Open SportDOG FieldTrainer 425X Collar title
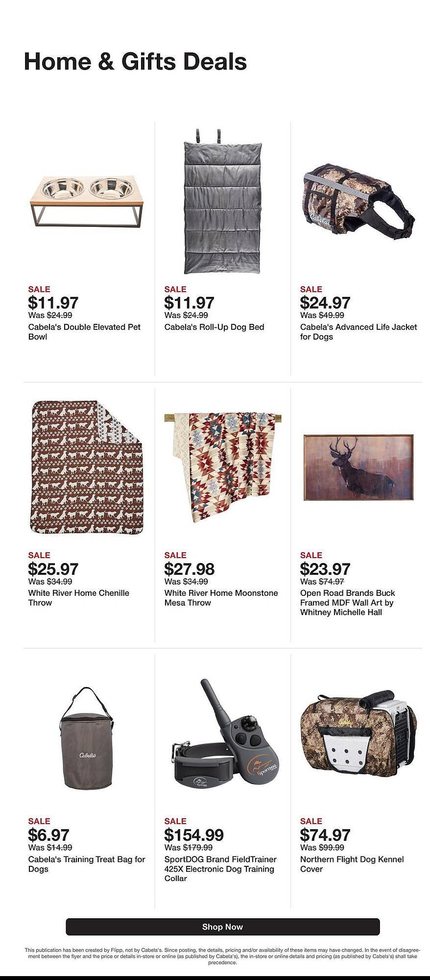The height and width of the screenshot is (980, 430). point(220,869)
